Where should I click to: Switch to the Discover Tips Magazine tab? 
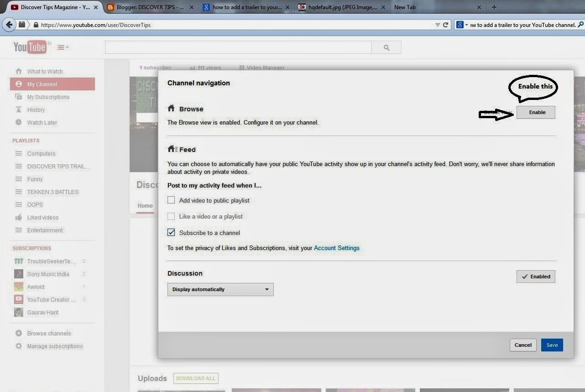click(x=54, y=7)
